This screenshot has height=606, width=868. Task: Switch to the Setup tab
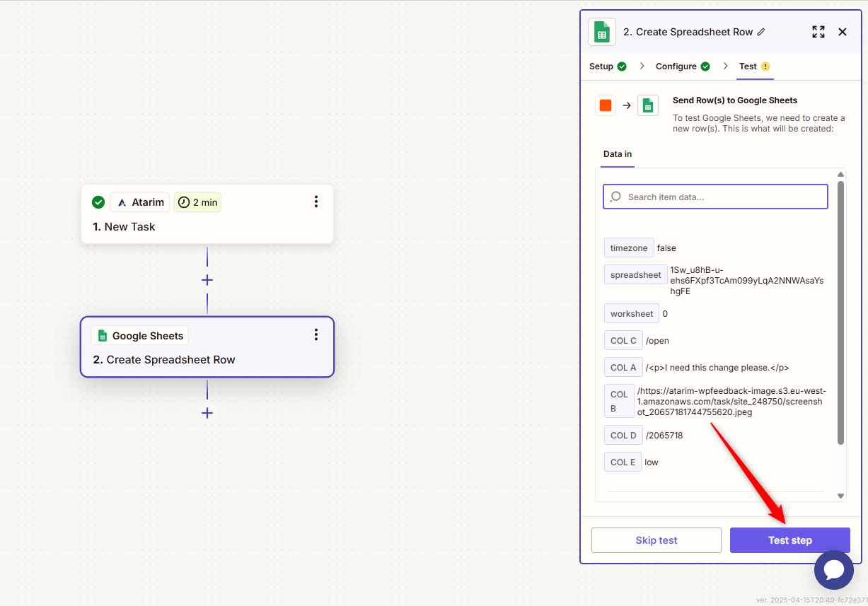point(607,66)
